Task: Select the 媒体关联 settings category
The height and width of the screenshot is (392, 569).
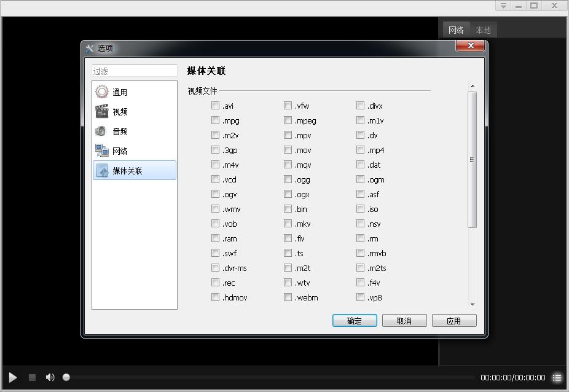Action: [x=135, y=170]
